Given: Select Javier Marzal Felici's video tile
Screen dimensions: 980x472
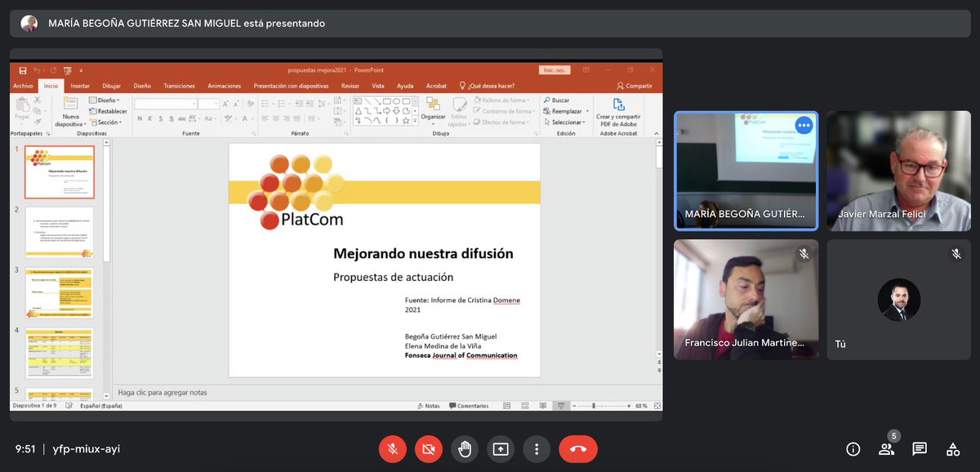Looking at the screenshot, I should (898, 171).
